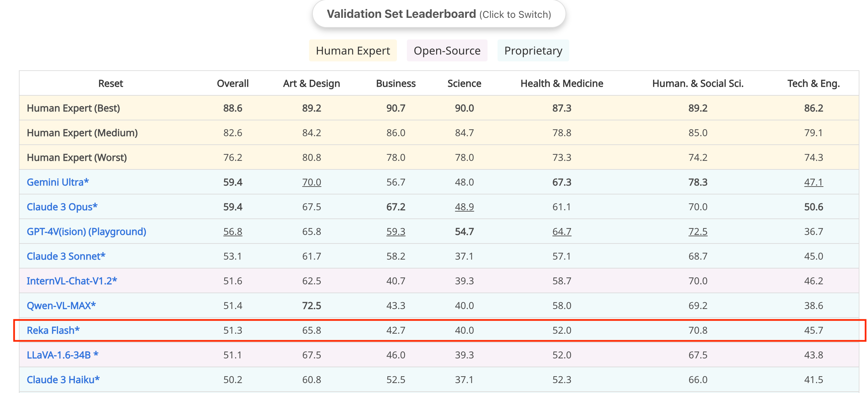
Task: Select the Human Expert (Medium) row label
Action: click(x=82, y=133)
